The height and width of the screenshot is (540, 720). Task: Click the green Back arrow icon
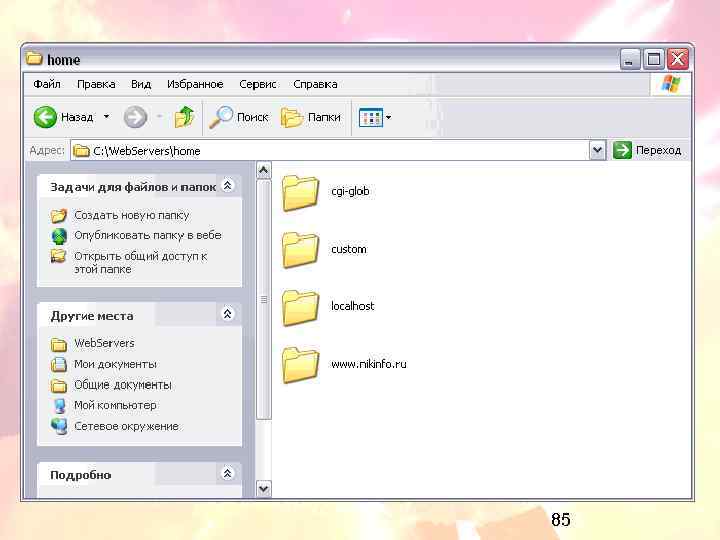coord(45,117)
